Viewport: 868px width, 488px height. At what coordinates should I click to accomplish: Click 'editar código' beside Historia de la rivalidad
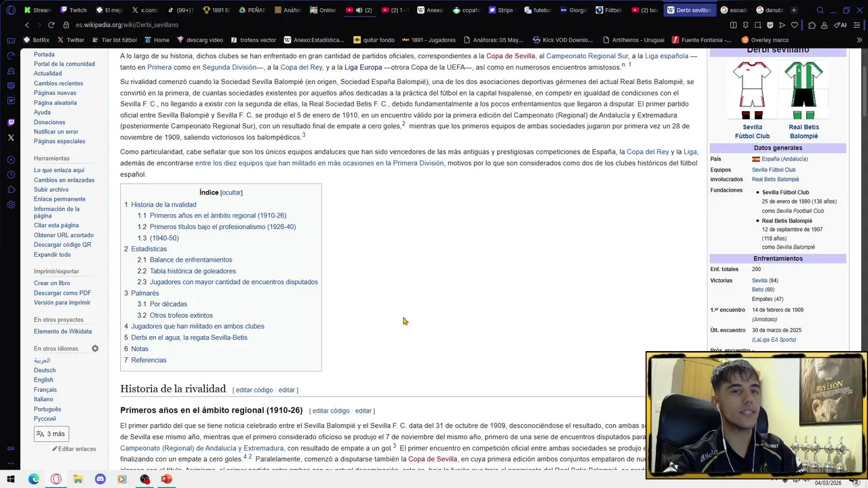[254, 390]
